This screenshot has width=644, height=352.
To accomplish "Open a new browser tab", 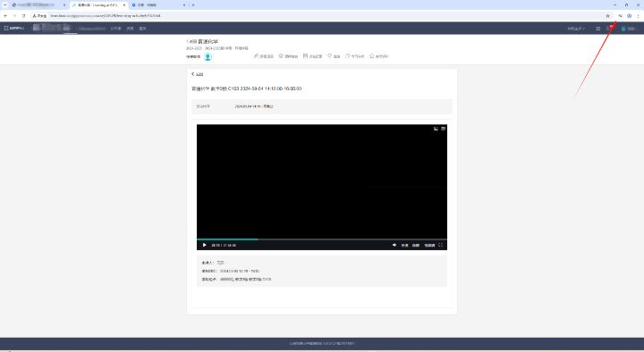I will [x=193, y=5].
